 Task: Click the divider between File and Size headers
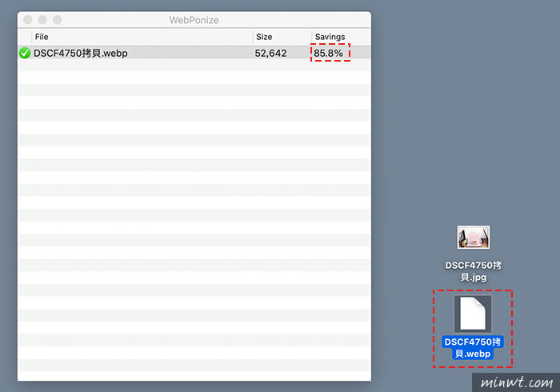tap(252, 37)
